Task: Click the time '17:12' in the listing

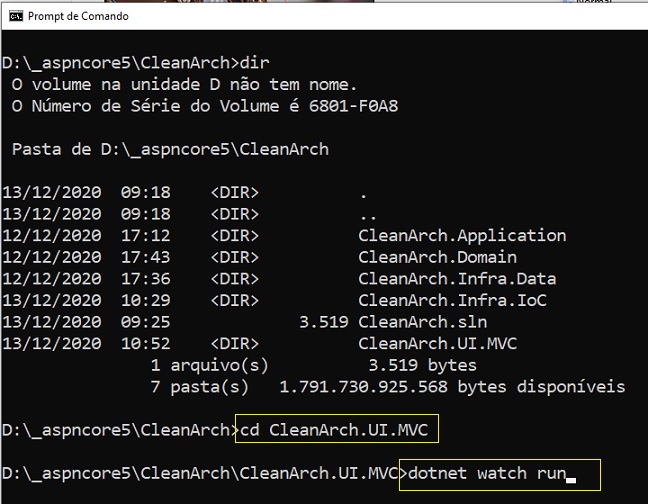Action: click(x=145, y=236)
